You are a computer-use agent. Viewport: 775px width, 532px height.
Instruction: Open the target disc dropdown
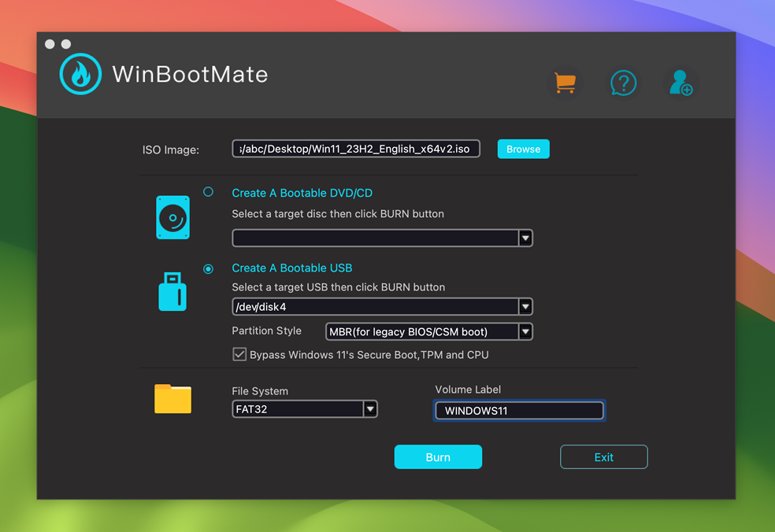(525, 238)
